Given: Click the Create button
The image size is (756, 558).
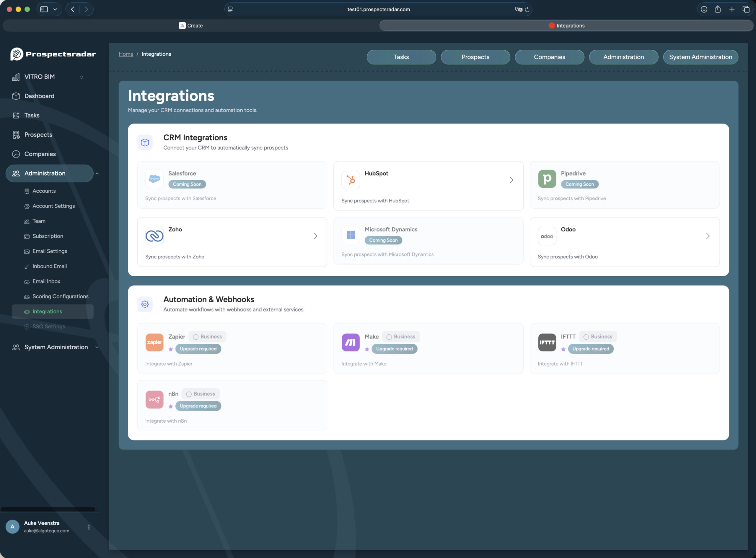Looking at the screenshot, I should [191, 25].
